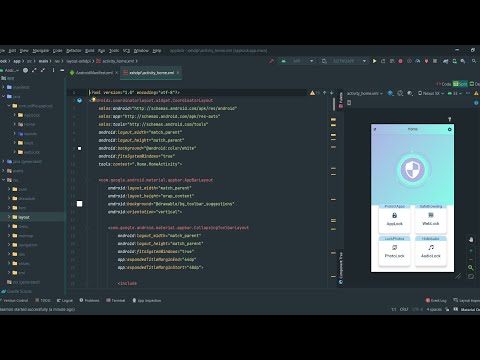Expand the navigation folder under res
The height and width of the screenshot is (360, 480).
click(x=9, y=245)
